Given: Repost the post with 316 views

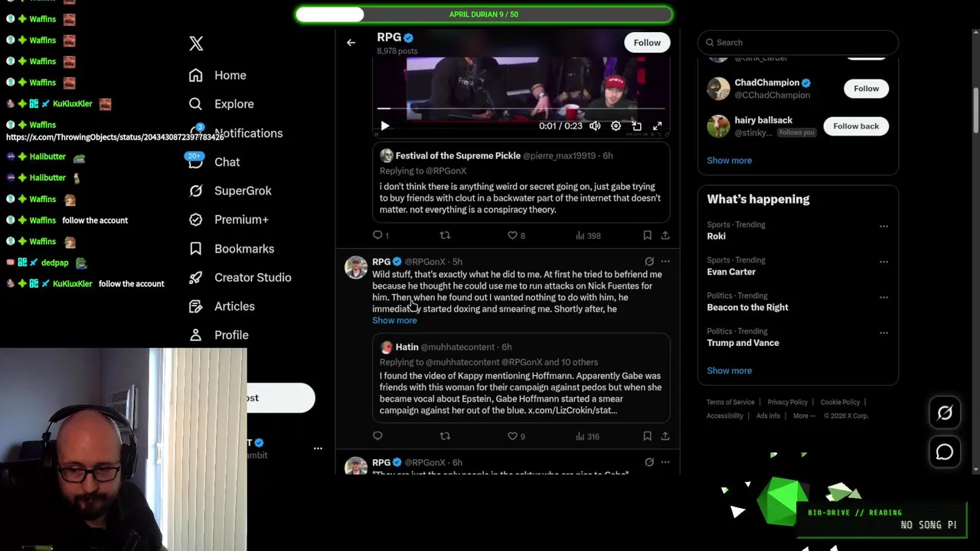Looking at the screenshot, I should [445, 436].
